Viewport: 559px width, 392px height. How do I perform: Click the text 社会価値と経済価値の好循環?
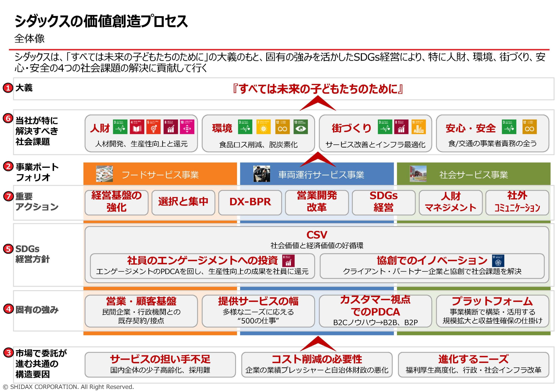[x=317, y=246]
